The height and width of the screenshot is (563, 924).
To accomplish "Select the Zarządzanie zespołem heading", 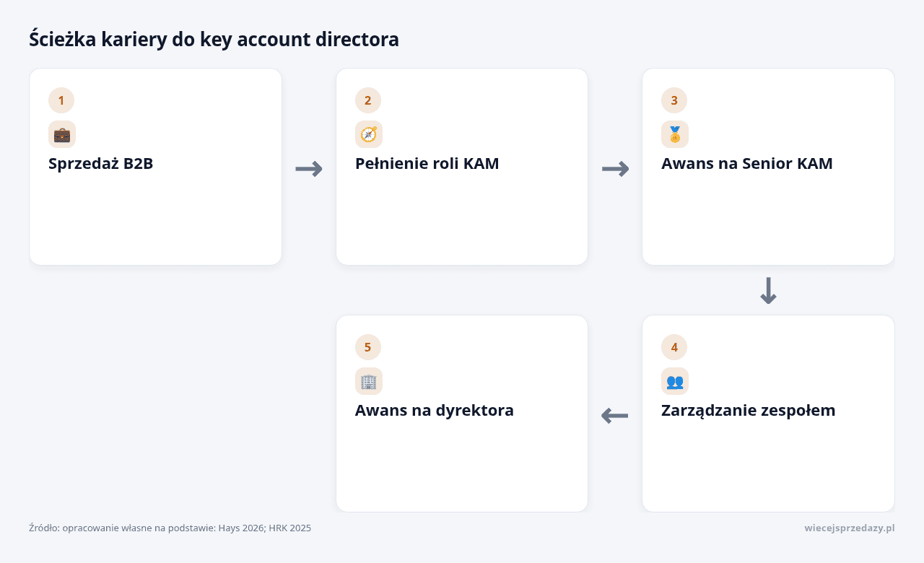I will [749, 411].
